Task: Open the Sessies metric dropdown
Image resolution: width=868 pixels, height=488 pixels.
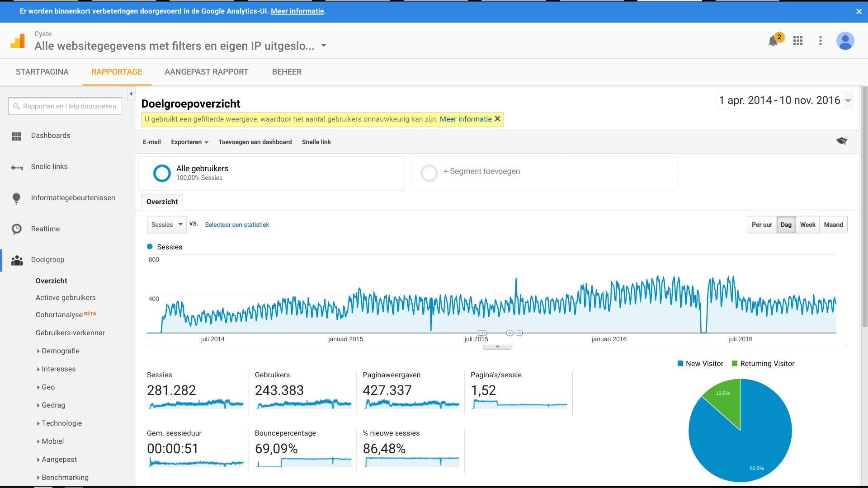Action: click(x=167, y=225)
